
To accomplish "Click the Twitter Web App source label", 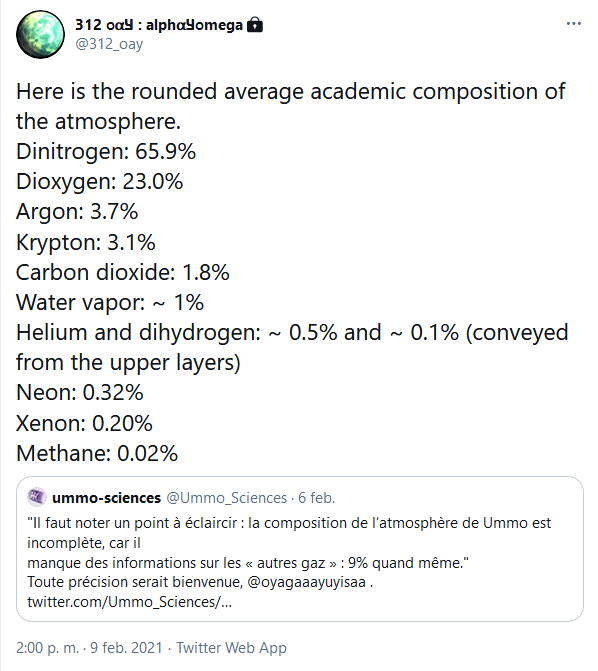I will click(x=231, y=648).
